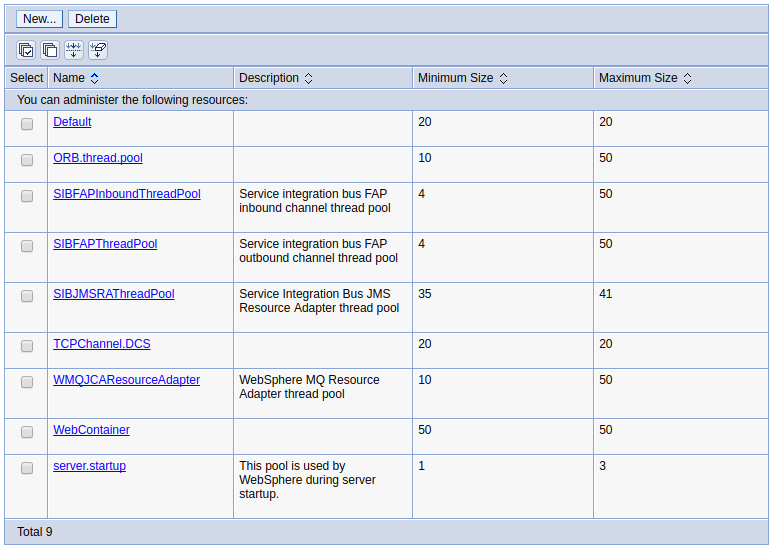Sort by Description column arrows
Image resolution: width=774 pixels, height=548 pixels.
(309, 78)
